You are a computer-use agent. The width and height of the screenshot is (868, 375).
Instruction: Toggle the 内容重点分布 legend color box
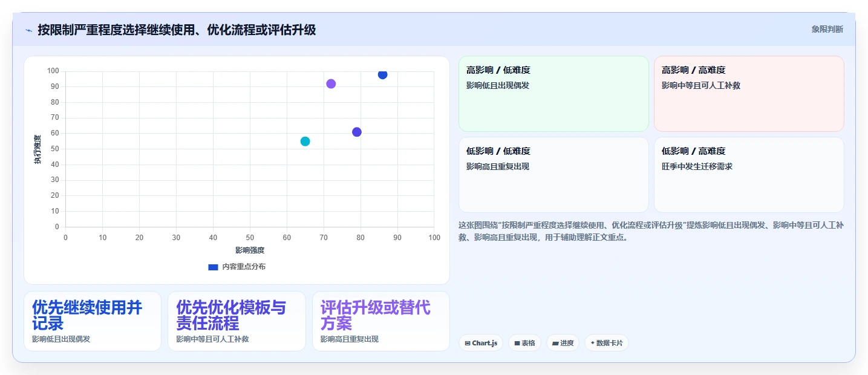pos(213,267)
